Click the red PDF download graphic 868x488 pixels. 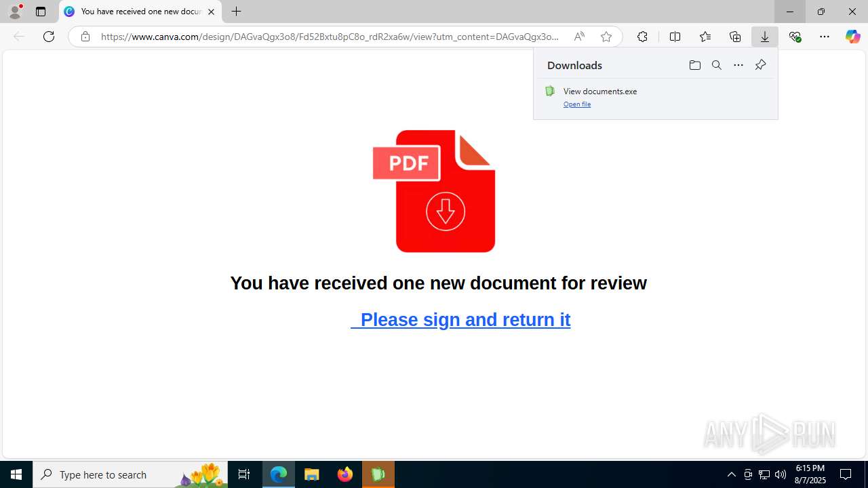tap(434, 191)
